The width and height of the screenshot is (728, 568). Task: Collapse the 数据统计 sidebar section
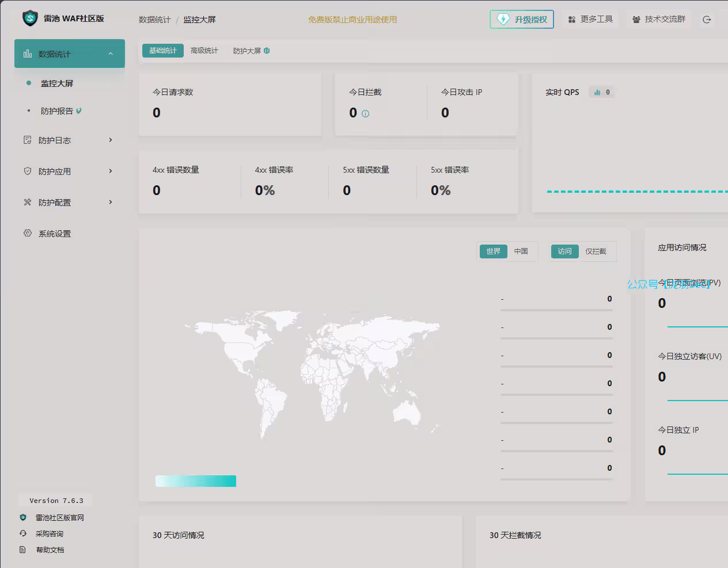coord(111,54)
